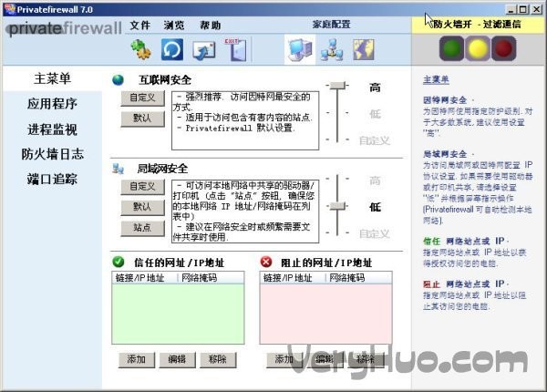Minimize the Privatefirewall window
The image size is (547, 392).
511,9
